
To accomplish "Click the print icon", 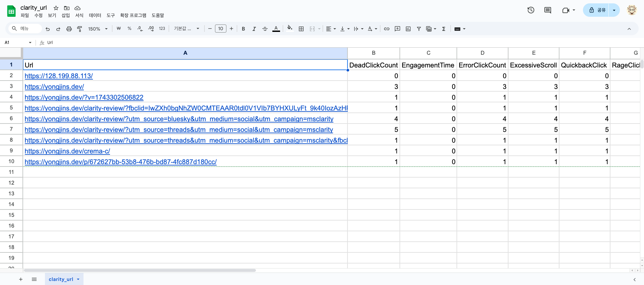I will click(x=69, y=29).
